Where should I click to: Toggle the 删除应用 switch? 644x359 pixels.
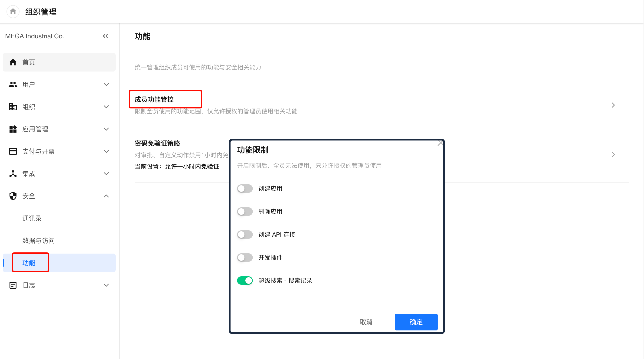245,212
